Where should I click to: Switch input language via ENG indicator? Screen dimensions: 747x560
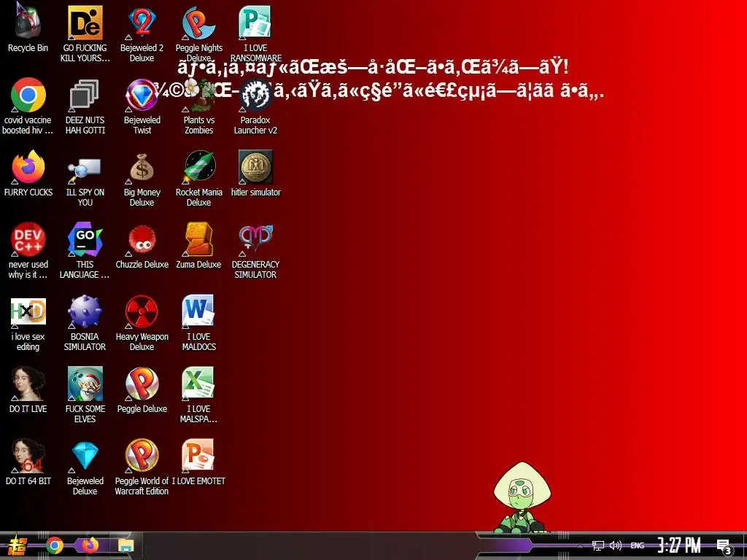637,545
